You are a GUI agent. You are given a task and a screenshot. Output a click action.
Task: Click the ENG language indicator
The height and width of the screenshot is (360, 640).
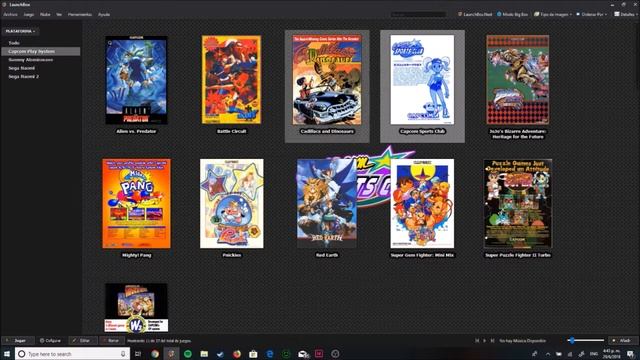coord(594,354)
